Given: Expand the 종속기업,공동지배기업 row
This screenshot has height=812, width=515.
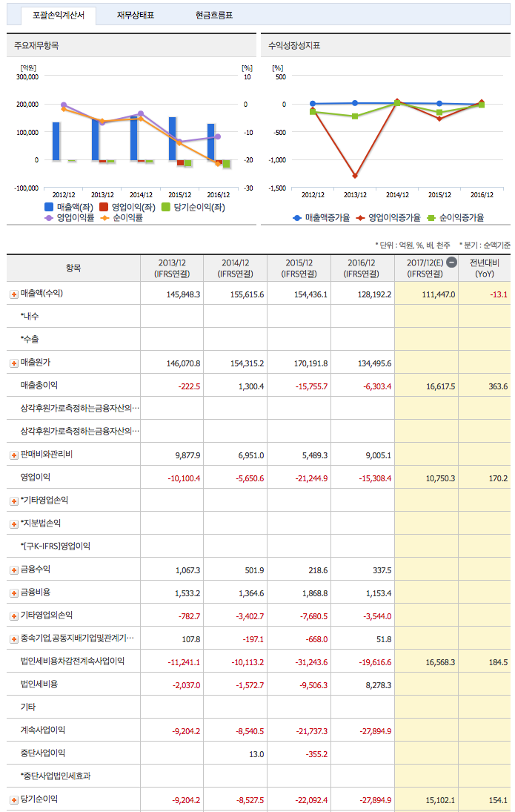Looking at the screenshot, I should tap(14, 639).
